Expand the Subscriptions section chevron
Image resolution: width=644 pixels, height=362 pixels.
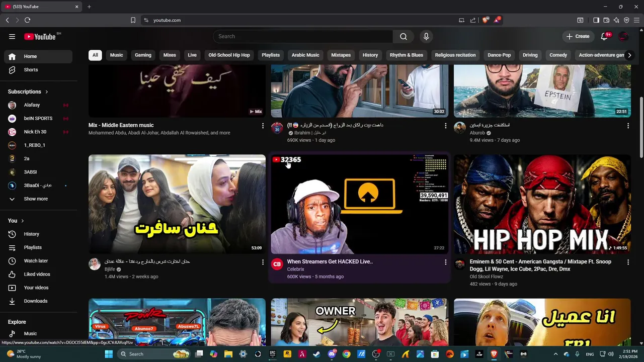pyautogui.click(x=47, y=92)
